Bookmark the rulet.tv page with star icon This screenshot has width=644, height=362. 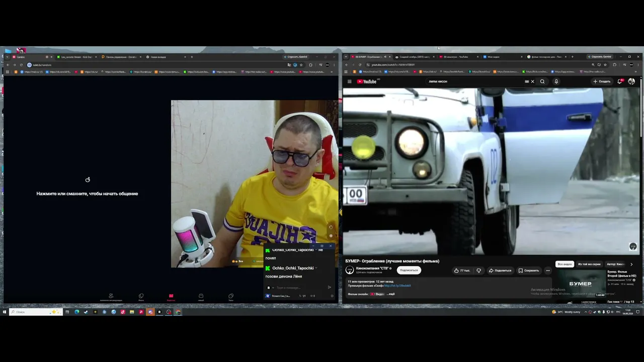pyautogui.click(x=301, y=65)
